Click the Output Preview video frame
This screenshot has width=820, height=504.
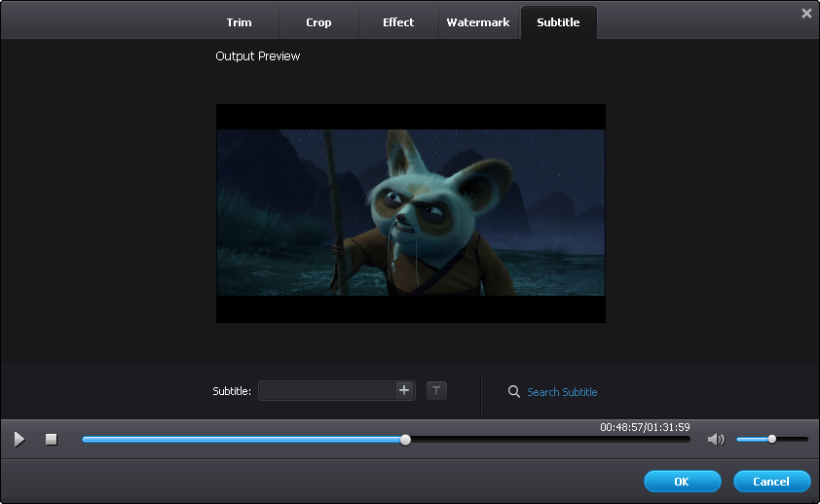pos(410,213)
